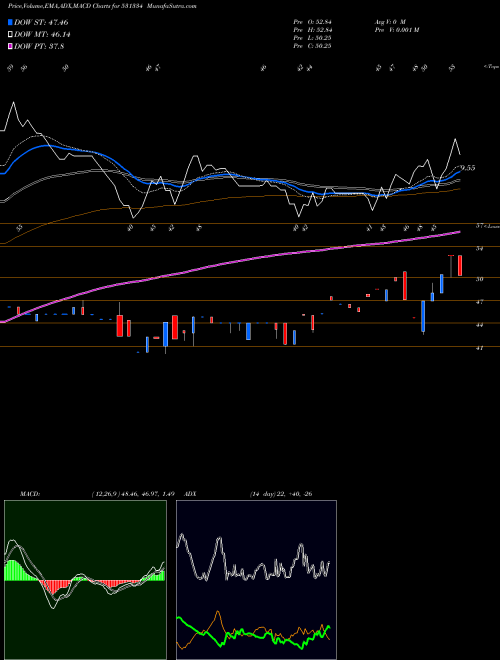Click the chart title mentioning MunafaSutra.com

(102, 6)
